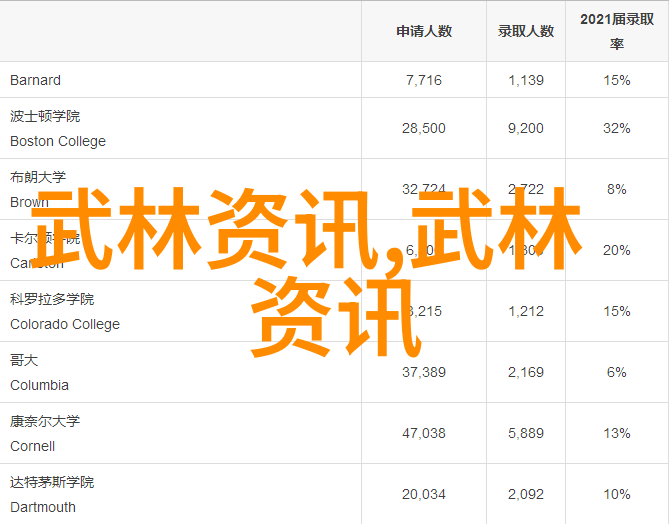The image size is (670, 524).
Task: Click Columbia's 6% admission rate
Action: (x=617, y=372)
